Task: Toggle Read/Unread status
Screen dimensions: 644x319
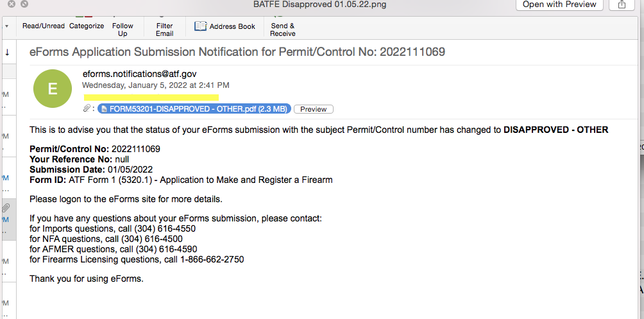Action: click(44, 26)
